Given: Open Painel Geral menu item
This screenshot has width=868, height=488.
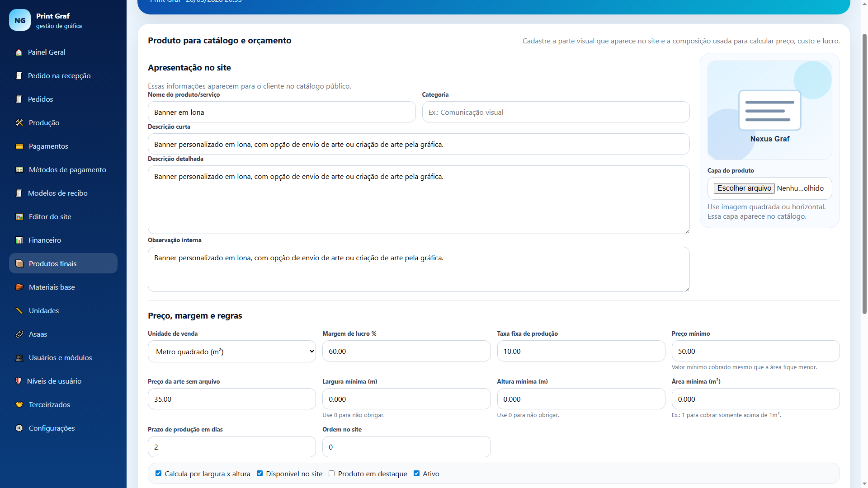Looking at the screenshot, I should point(63,52).
